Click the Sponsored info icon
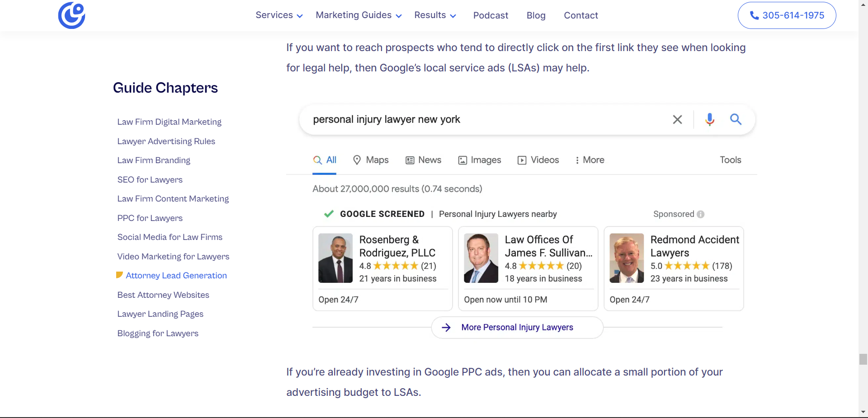868x418 pixels. [x=701, y=214]
